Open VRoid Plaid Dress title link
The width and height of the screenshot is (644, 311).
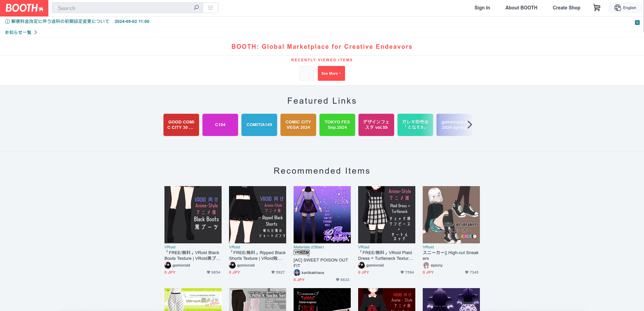[386, 255]
